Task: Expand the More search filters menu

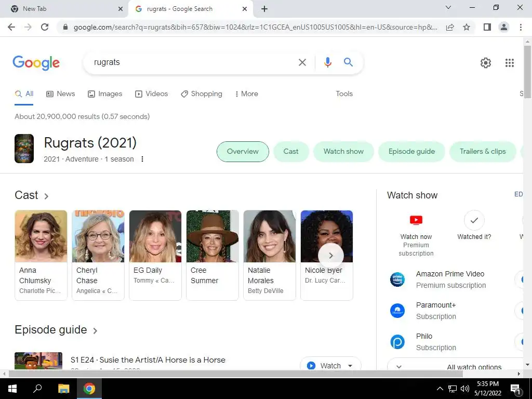Action: 246,94
